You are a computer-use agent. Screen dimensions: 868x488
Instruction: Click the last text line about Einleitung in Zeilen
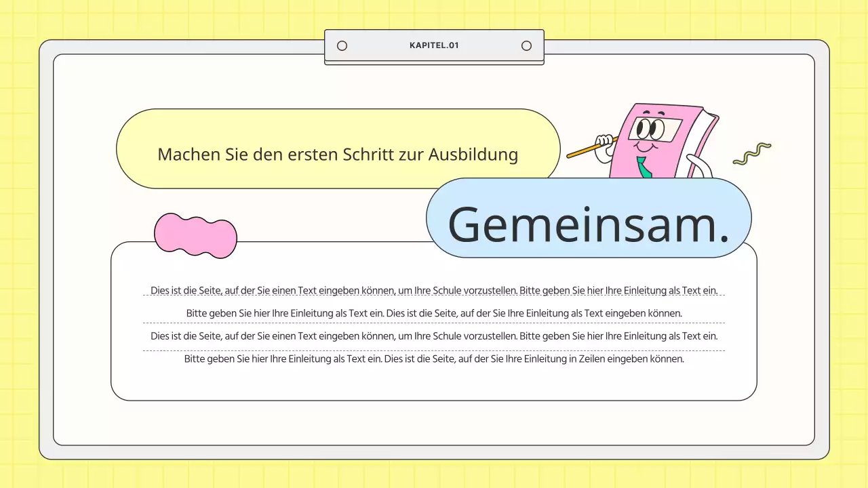click(434, 359)
